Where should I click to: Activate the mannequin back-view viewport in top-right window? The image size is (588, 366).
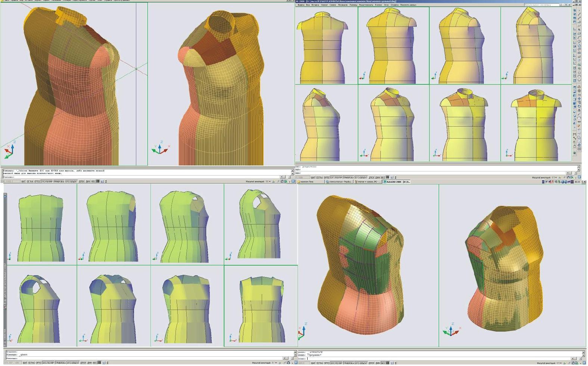pyautogui.click(x=326, y=46)
